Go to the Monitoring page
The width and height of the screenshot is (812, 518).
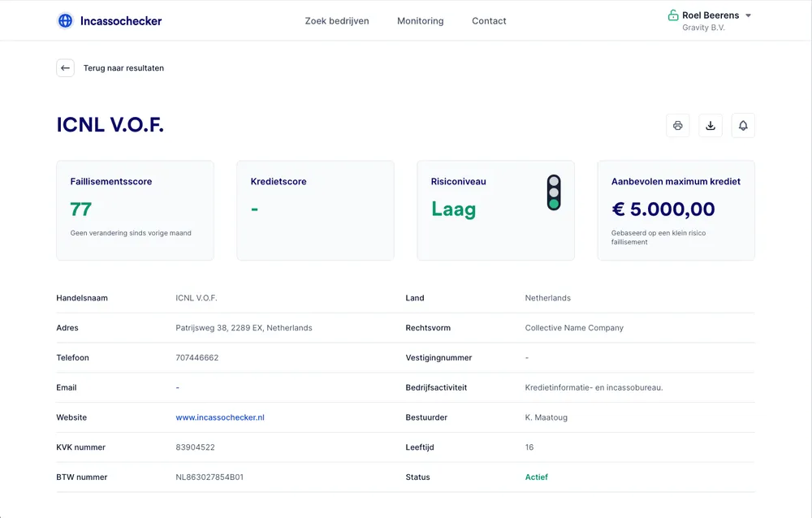[420, 21]
